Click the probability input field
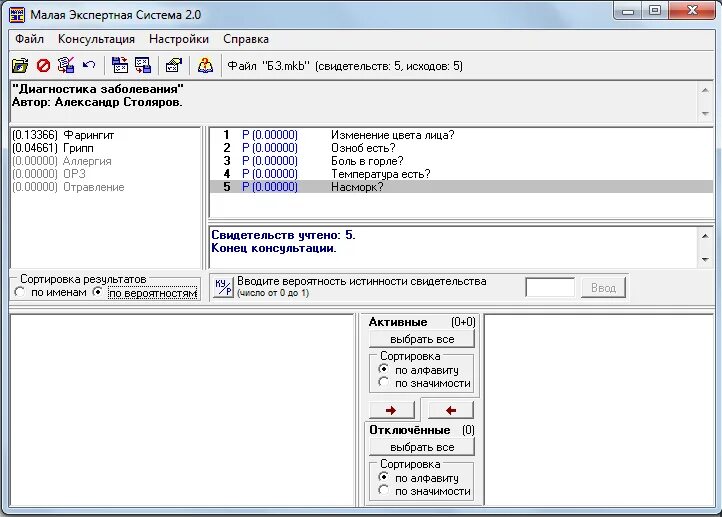722x517 pixels. pos(550,288)
